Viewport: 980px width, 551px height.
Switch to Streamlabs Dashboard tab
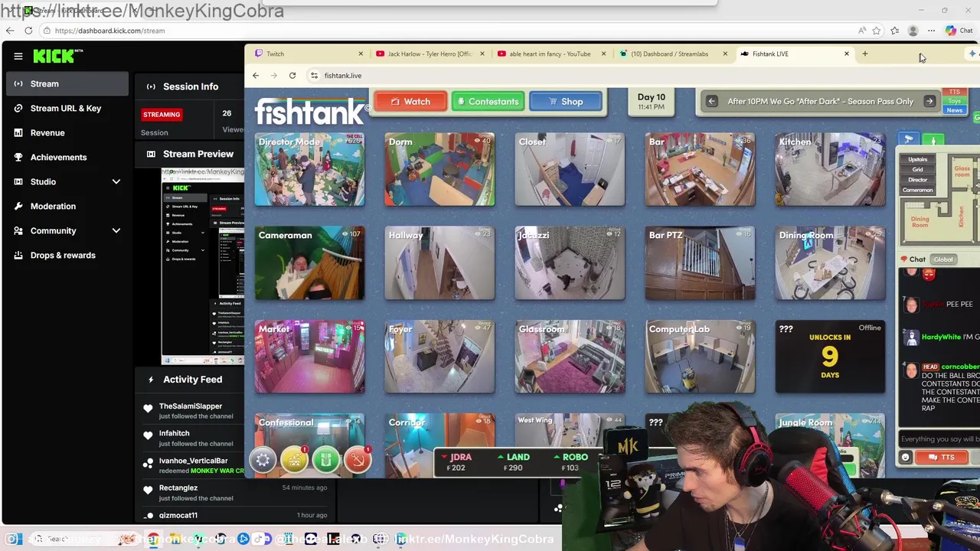[671, 54]
